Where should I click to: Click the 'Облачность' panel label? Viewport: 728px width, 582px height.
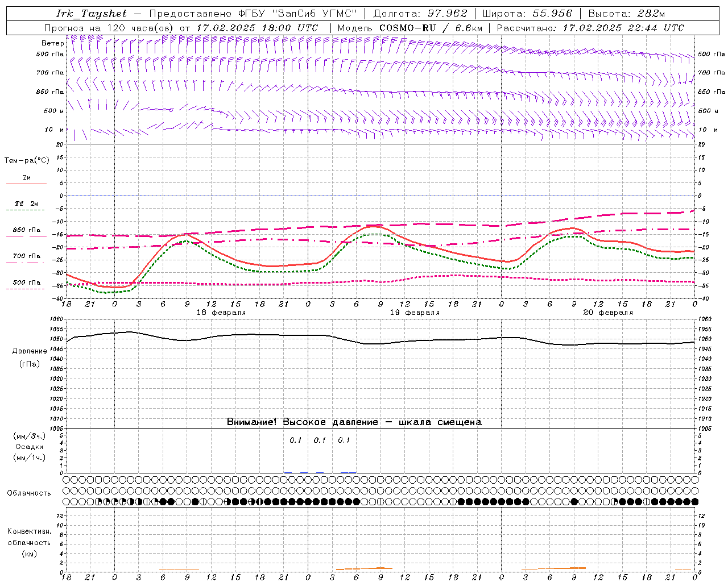point(29,493)
